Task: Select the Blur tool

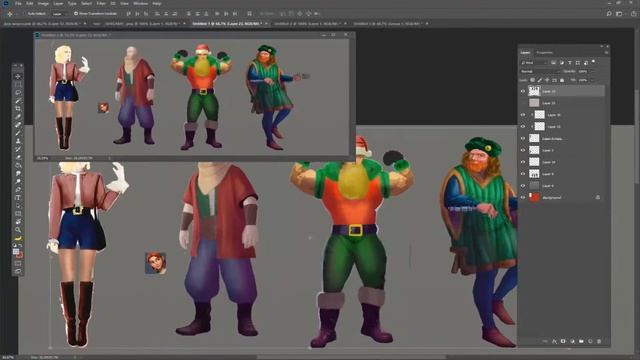Action: click(x=18, y=173)
